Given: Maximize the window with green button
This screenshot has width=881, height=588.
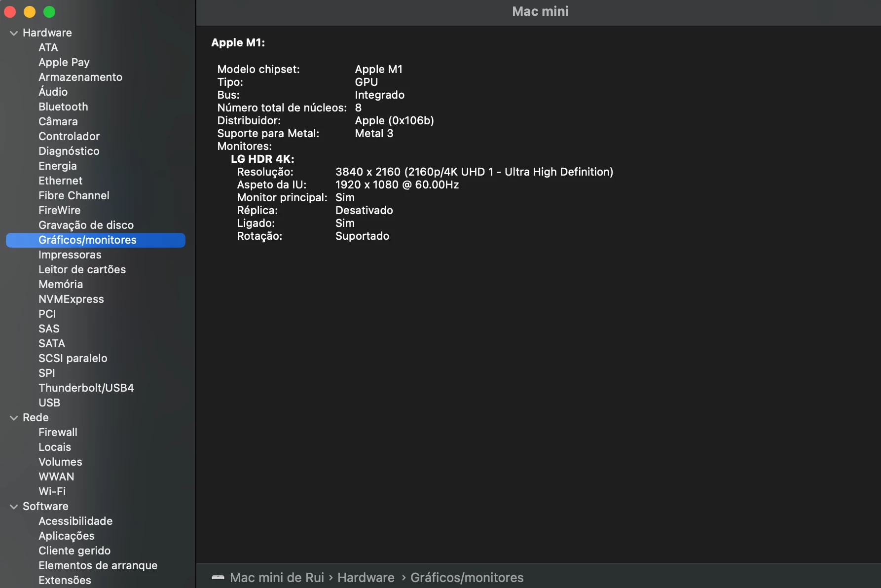Looking at the screenshot, I should [49, 12].
